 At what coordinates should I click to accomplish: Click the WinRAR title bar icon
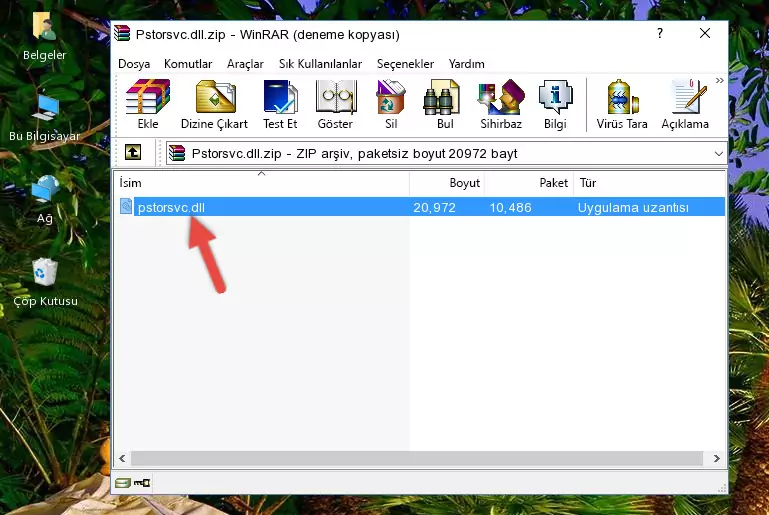coord(122,33)
